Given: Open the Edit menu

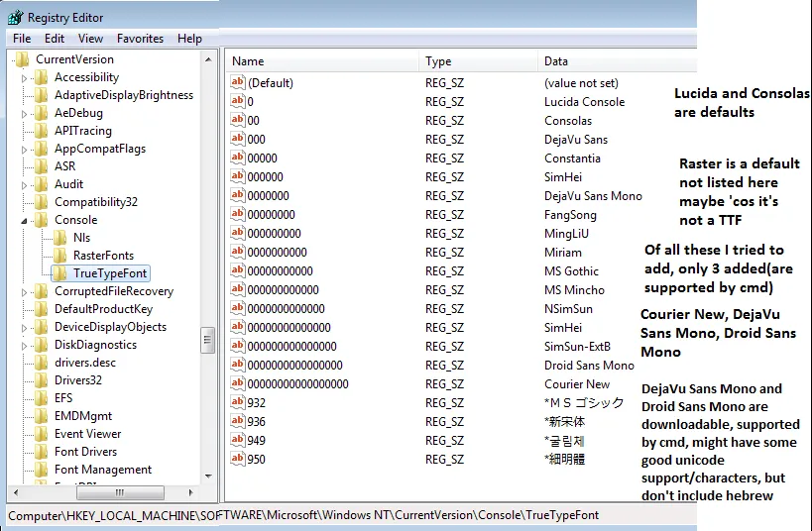Looking at the screenshot, I should click(55, 39).
